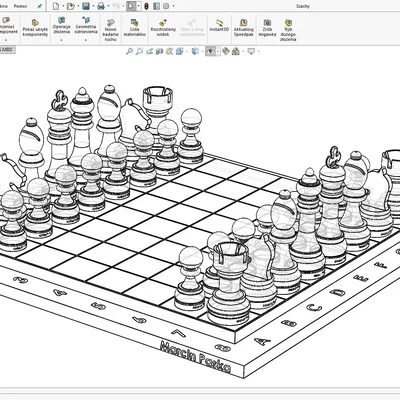Zoom to fit using magnifier icon

click(129, 51)
